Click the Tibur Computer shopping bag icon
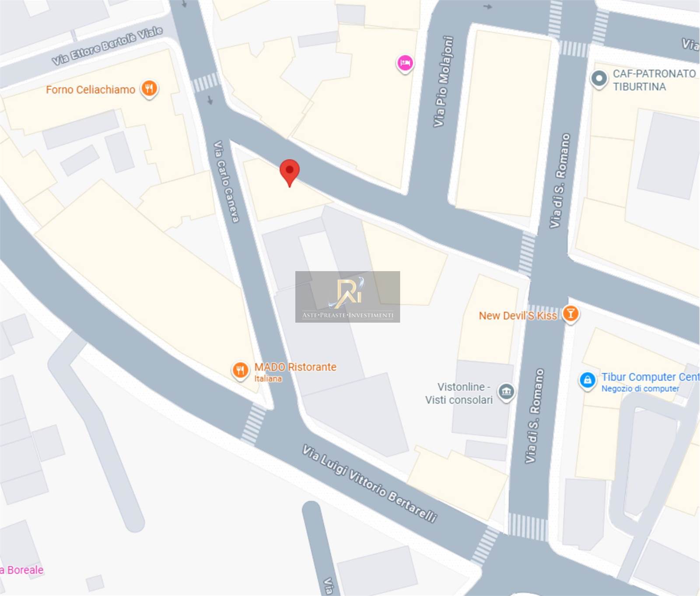The width and height of the screenshot is (700, 596). tap(588, 380)
